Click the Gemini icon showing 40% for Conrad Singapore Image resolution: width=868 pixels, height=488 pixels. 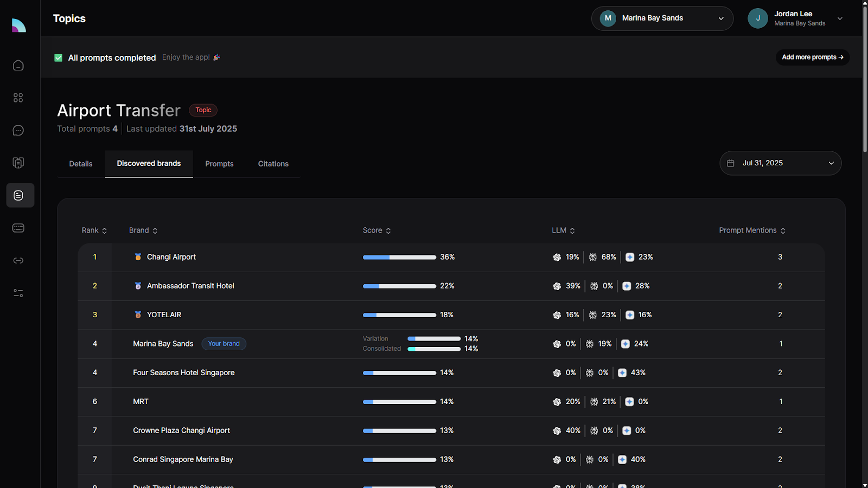click(x=622, y=460)
